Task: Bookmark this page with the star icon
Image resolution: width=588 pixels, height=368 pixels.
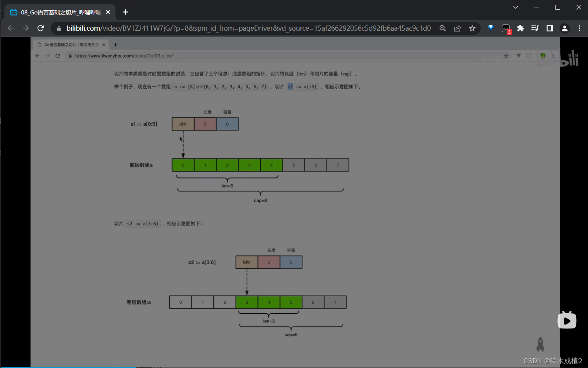Action: pyautogui.click(x=472, y=28)
